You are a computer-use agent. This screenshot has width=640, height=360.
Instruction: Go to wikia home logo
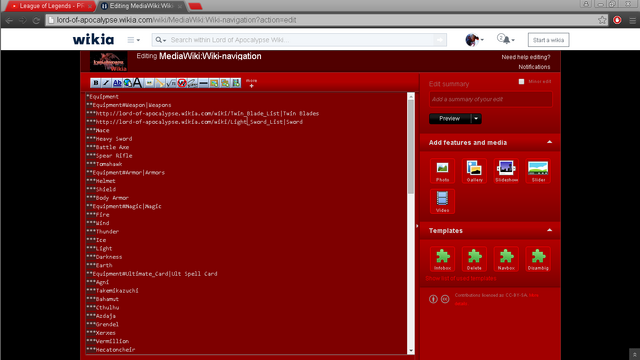coord(93,40)
